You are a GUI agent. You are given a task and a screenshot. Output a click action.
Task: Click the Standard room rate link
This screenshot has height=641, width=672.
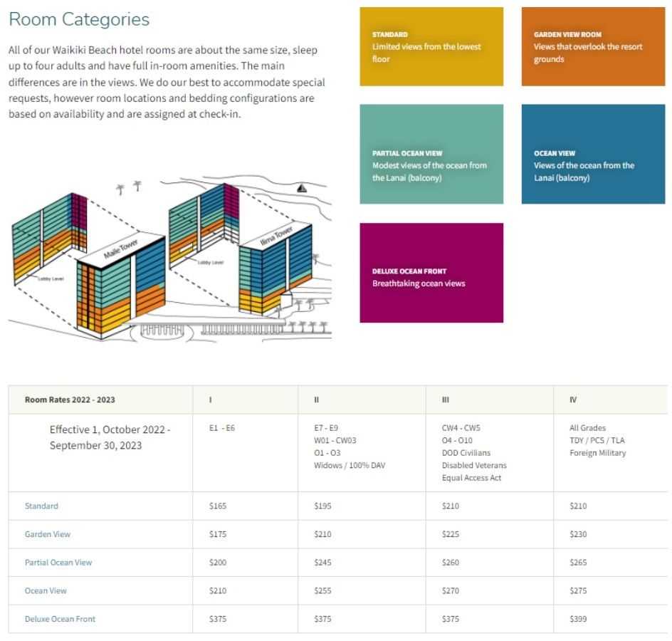pyautogui.click(x=41, y=506)
